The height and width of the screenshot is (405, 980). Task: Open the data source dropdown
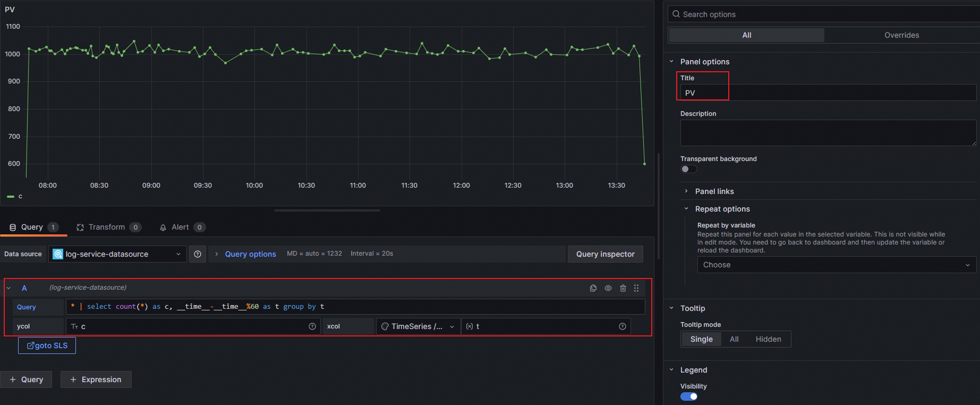pos(117,254)
